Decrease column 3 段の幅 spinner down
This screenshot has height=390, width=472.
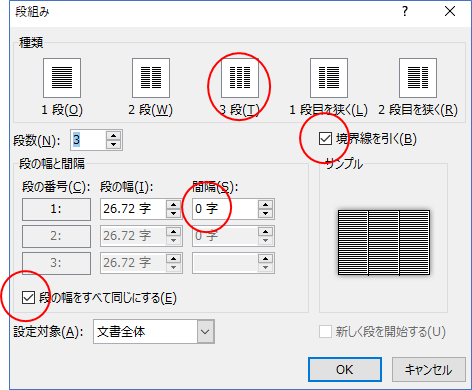click(173, 267)
